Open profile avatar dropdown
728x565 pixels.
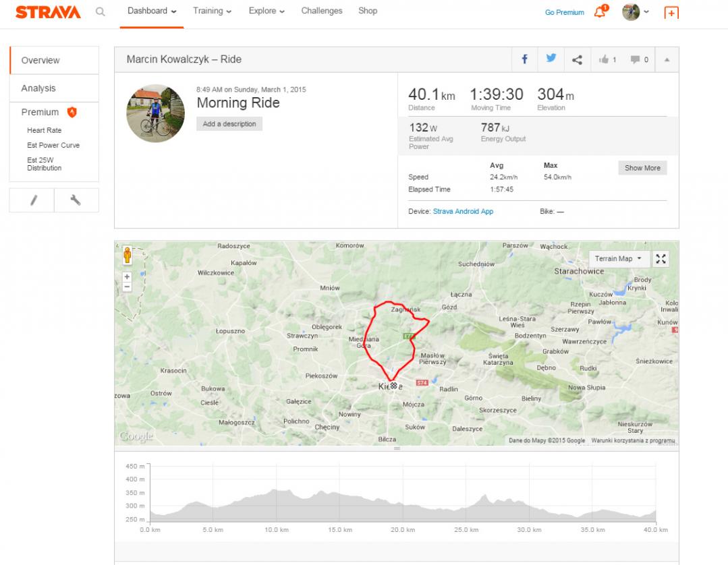[635, 12]
